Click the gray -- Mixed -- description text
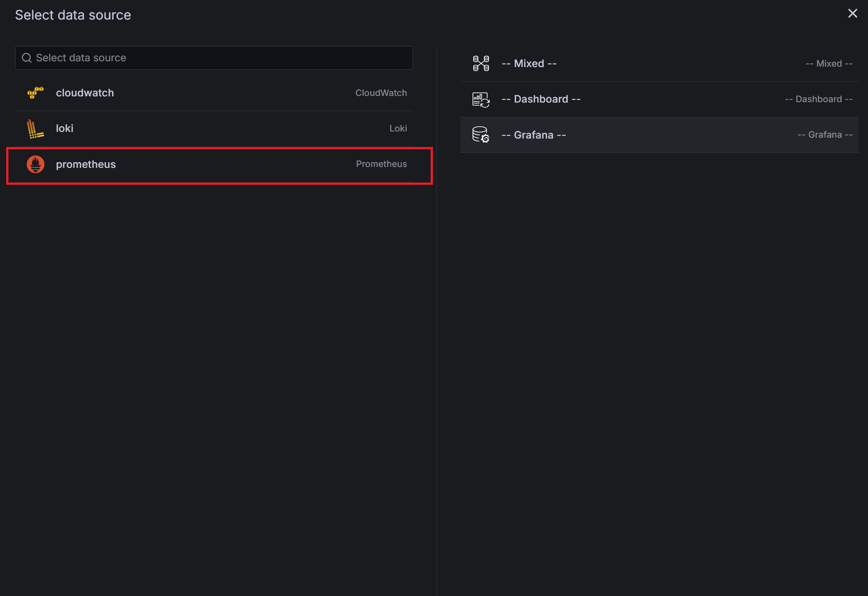868x596 pixels. point(828,64)
